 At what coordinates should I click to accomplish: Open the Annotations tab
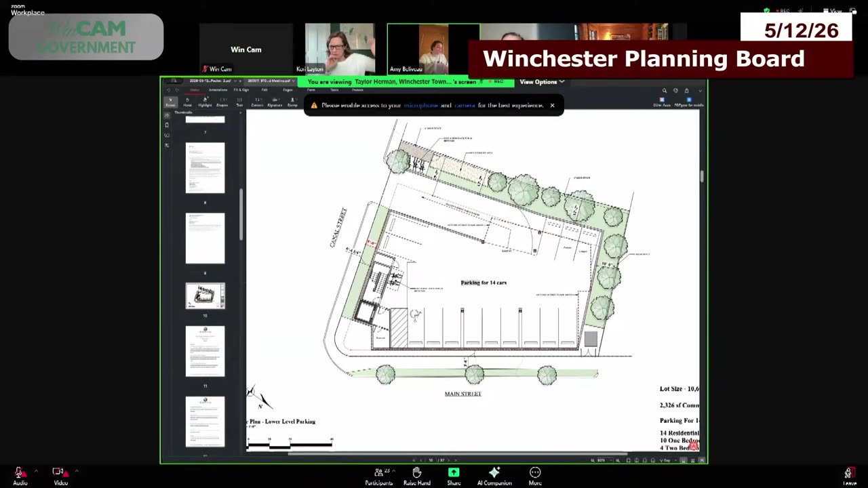click(218, 90)
